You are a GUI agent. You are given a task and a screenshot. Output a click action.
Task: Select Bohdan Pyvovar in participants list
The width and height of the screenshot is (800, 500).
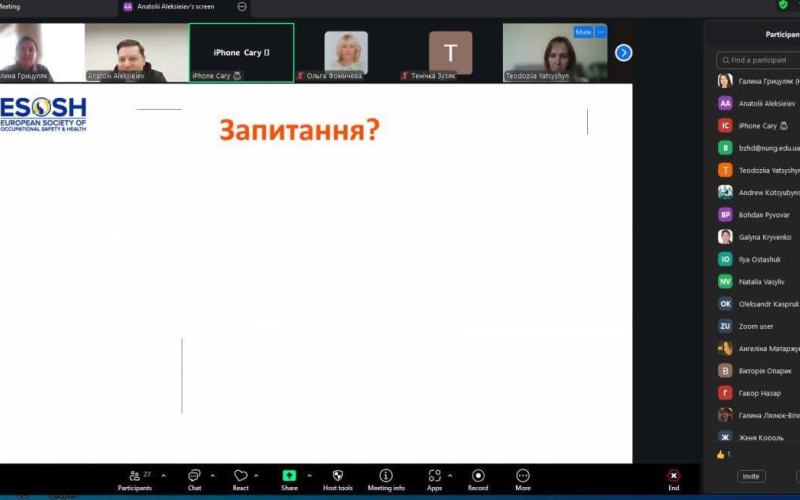pos(763,215)
